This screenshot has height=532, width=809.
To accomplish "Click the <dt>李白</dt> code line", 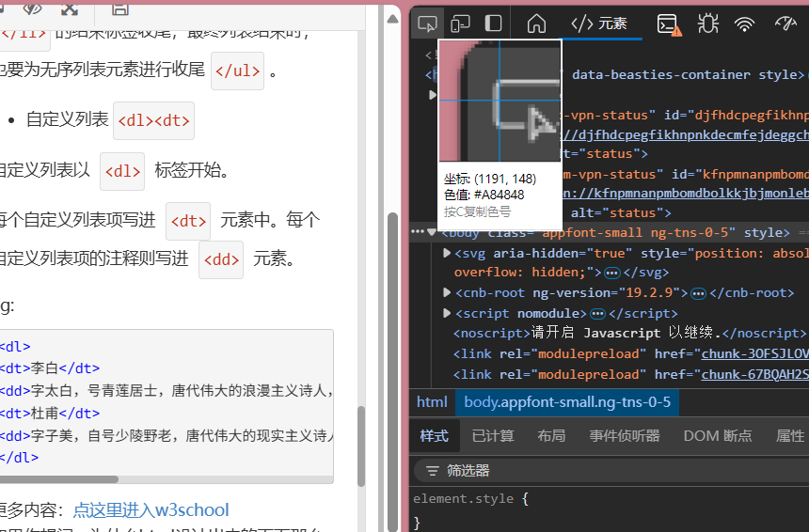I will [50, 368].
